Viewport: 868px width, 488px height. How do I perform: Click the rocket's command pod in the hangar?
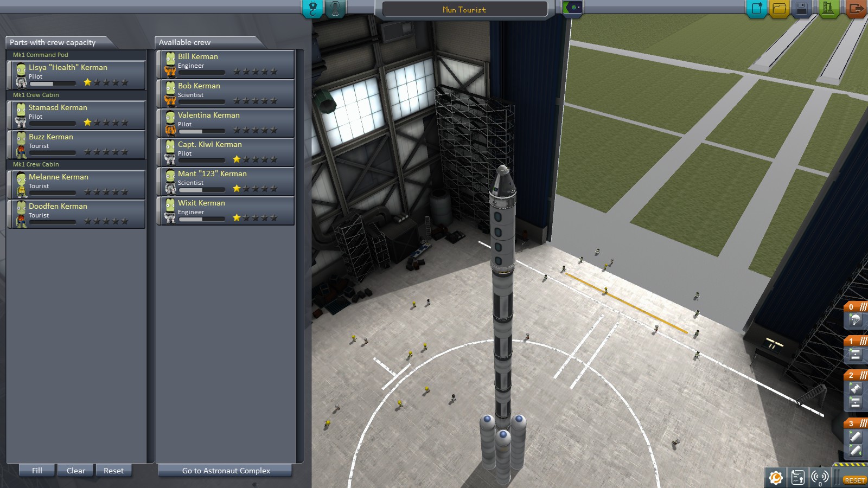(503, 183)
